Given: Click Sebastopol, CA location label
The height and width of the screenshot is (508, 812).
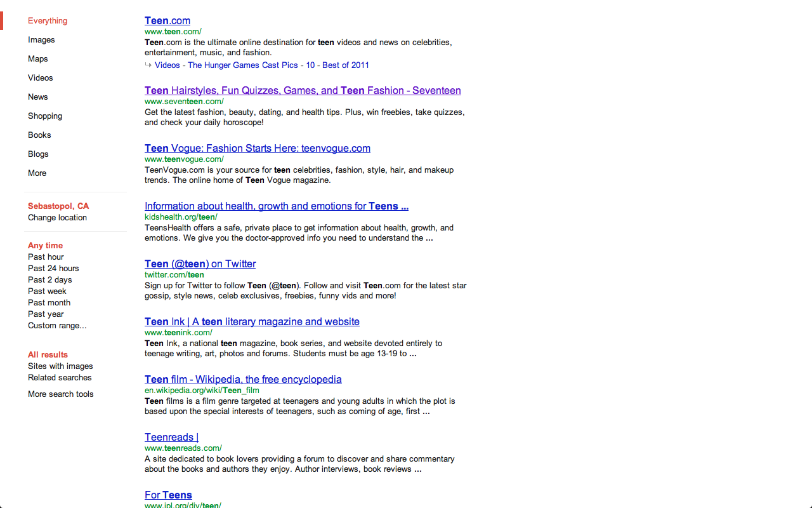Looking at the screenshot, I should click(58, 206).
